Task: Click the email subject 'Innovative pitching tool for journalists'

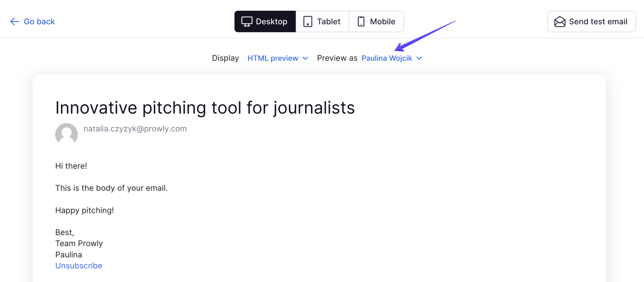Action: click(x=205, y=108)
